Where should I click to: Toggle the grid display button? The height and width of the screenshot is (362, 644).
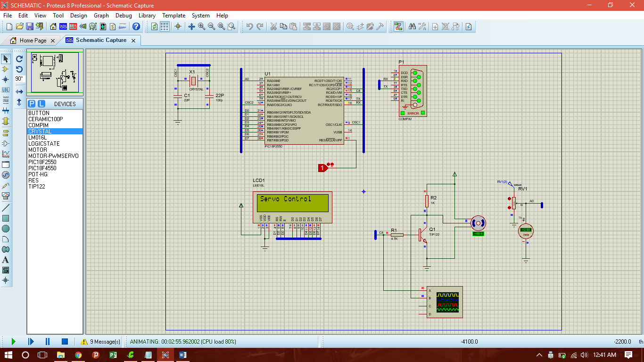point(165,26)
